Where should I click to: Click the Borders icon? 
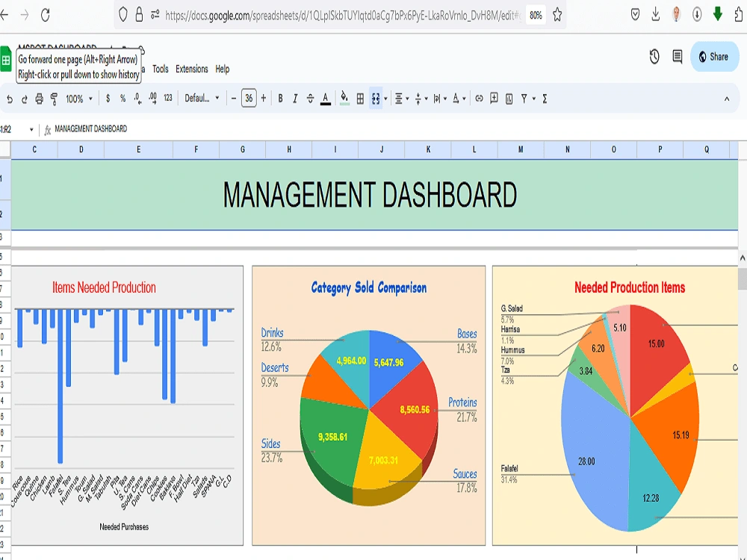pos(359,98)
